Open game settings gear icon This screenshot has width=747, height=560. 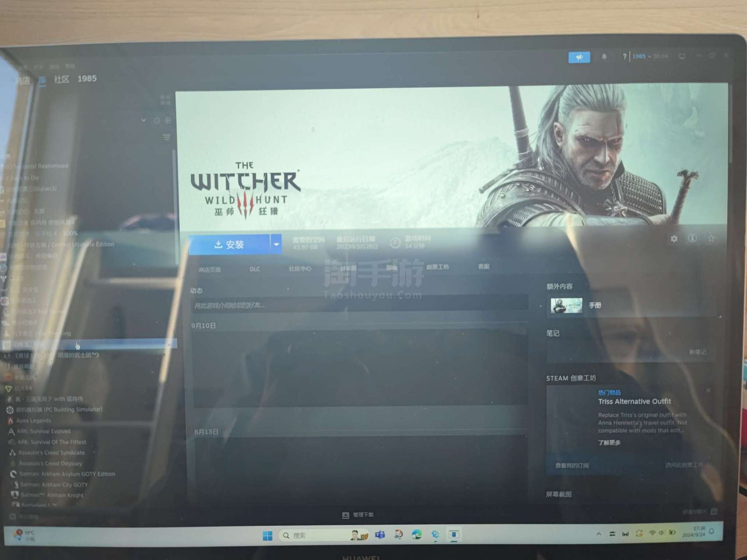pyautogui.click(x=674, y=239)
